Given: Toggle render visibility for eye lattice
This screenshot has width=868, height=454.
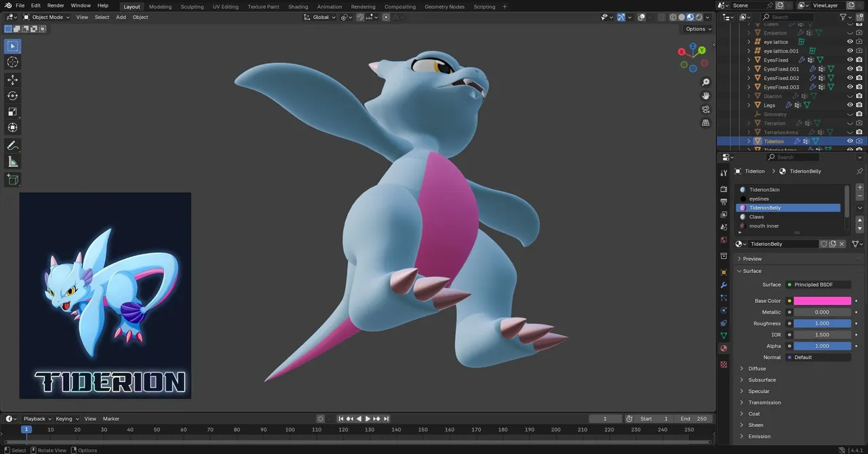Looking at the screenshot, I should click(859, 42).
